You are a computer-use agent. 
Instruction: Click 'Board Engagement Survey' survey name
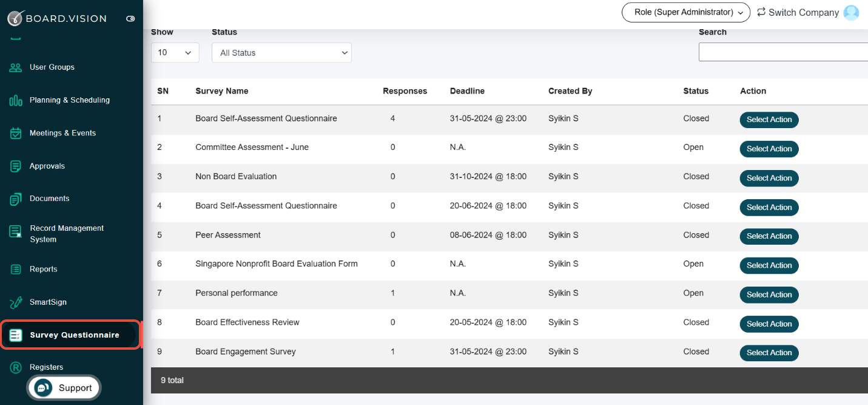click(x=246, y=352)
